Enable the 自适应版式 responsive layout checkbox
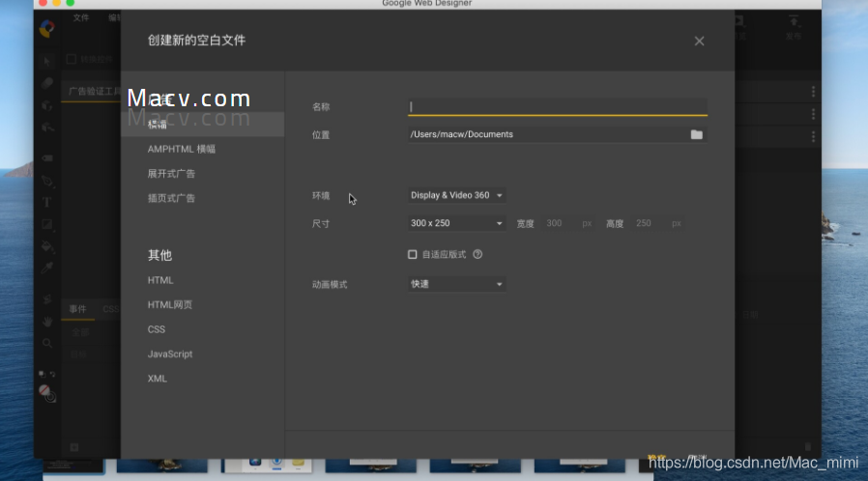 pyautogui.click(x=413, y=254)
